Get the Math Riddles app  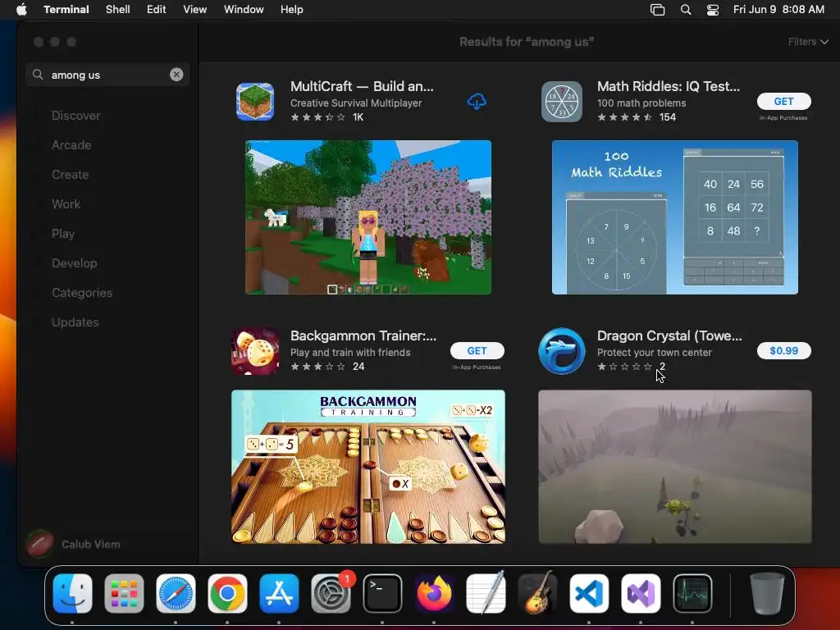pos(783,101)
